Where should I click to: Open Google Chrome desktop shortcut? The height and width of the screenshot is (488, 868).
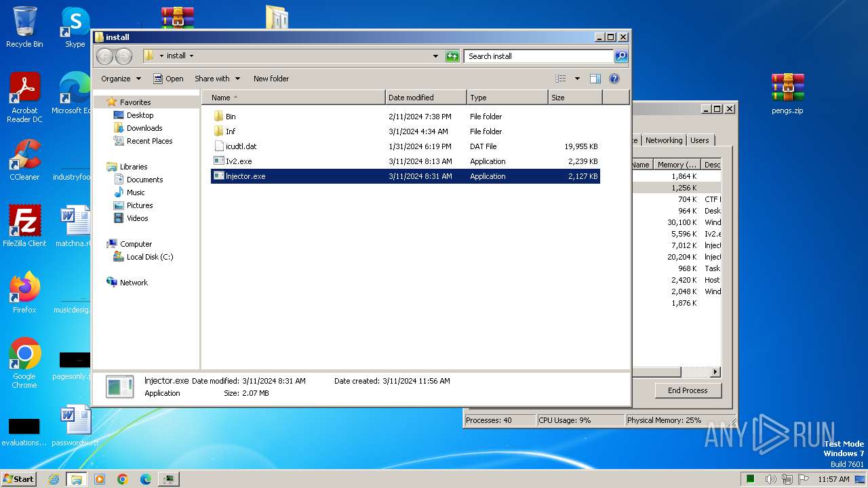click(x=24, y=363)
